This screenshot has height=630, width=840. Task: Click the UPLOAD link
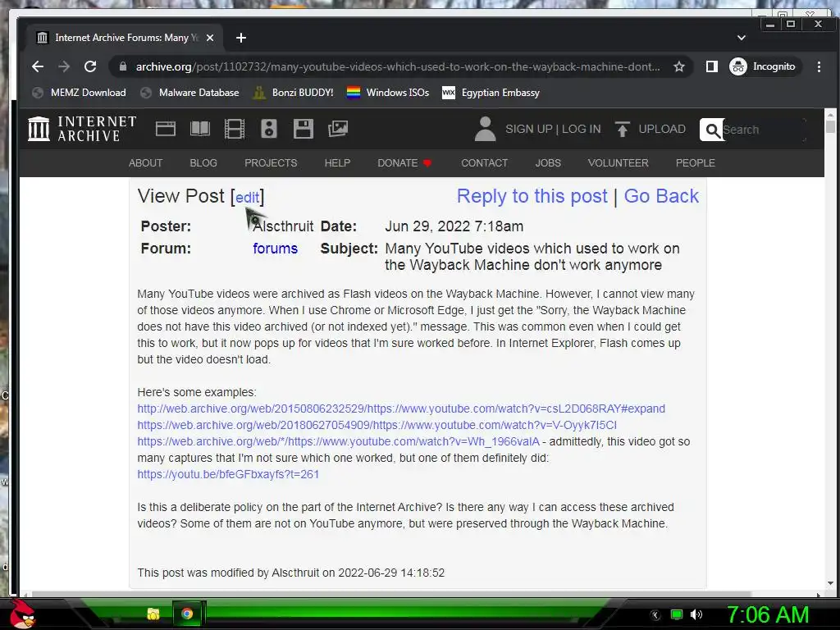(662, 129)
